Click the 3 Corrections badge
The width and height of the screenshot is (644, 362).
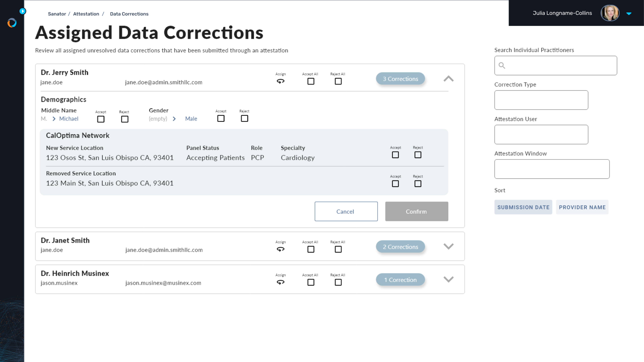point(400,79)
